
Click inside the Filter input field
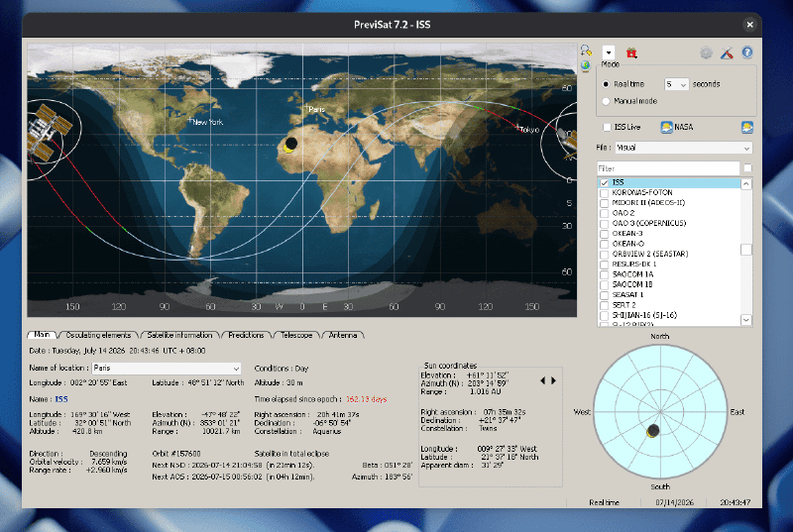pos(668,168)
